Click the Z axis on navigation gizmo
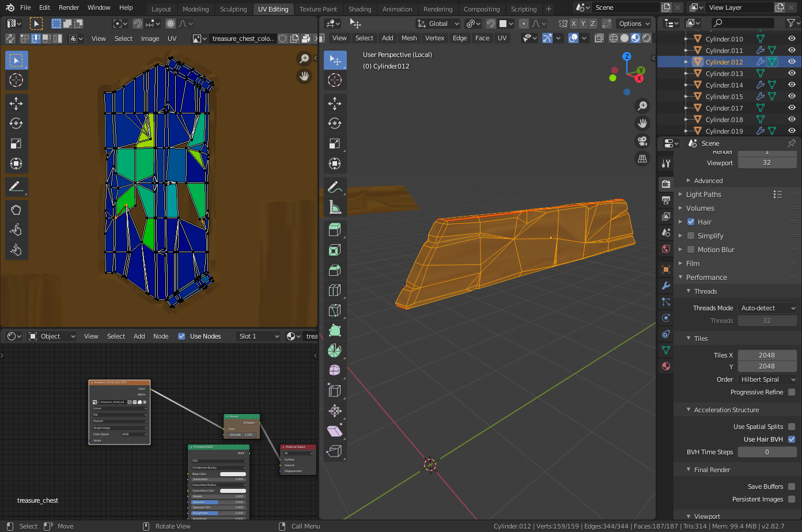The width and height of the screenshot is (802, 532). [x=627, y=57]
